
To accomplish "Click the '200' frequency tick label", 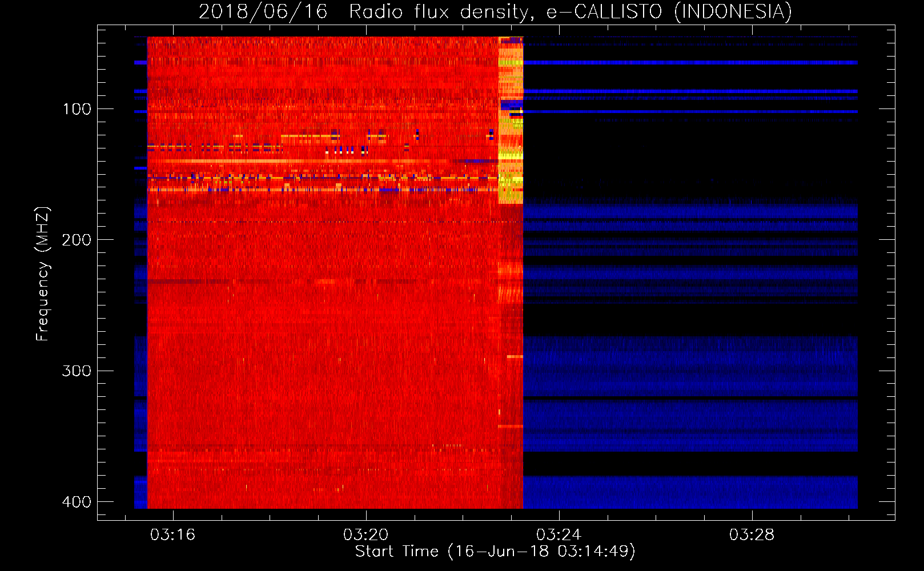I will (x=77, y=240).
